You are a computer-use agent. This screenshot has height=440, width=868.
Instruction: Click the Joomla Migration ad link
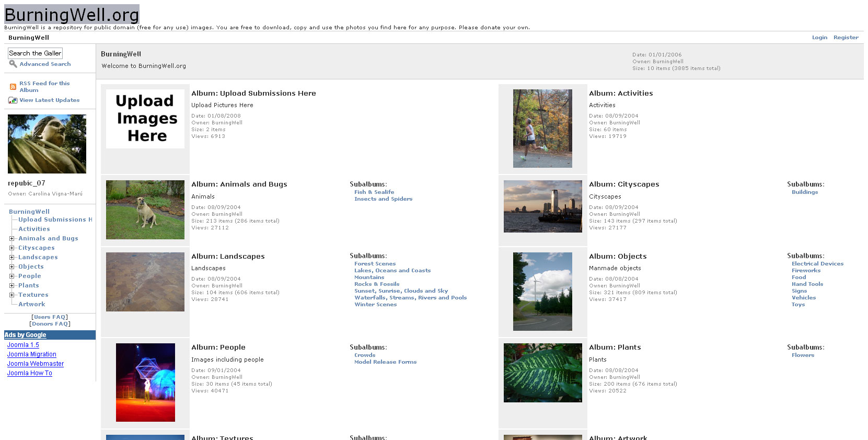[x=31, y=354]
